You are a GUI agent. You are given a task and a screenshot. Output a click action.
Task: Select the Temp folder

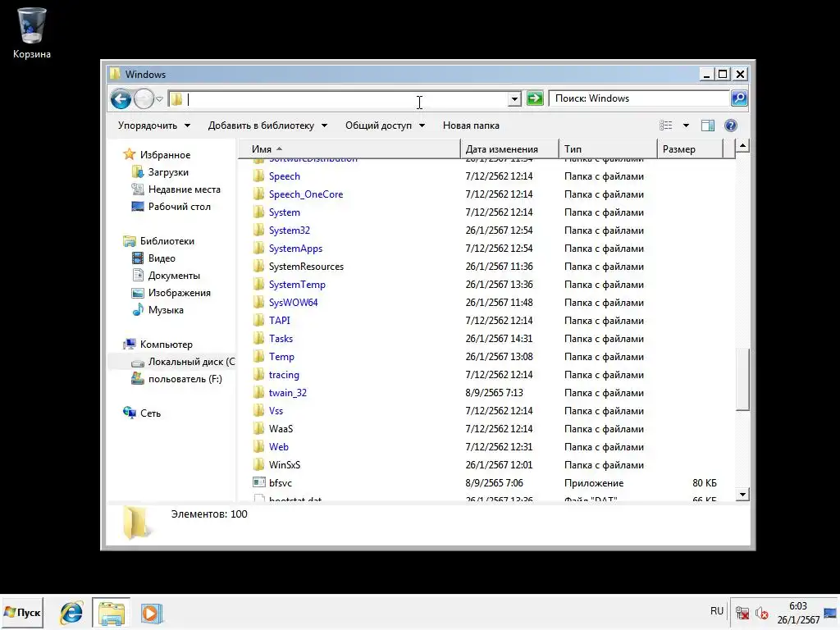(281, 356)
